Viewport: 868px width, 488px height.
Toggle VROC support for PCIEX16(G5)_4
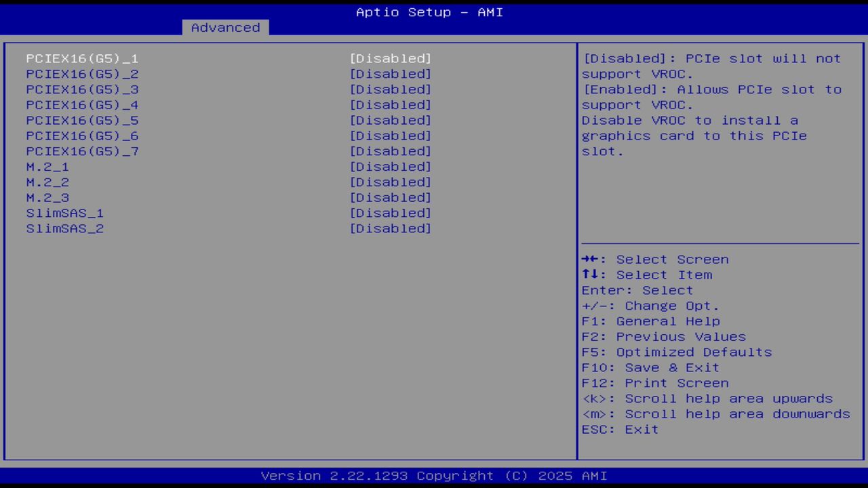[x=391, y=104]
